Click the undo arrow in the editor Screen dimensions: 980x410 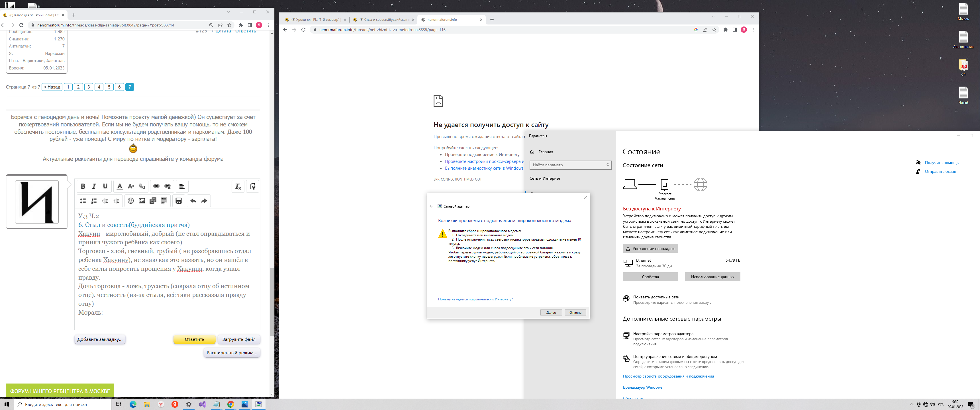[x=193, y=201]
